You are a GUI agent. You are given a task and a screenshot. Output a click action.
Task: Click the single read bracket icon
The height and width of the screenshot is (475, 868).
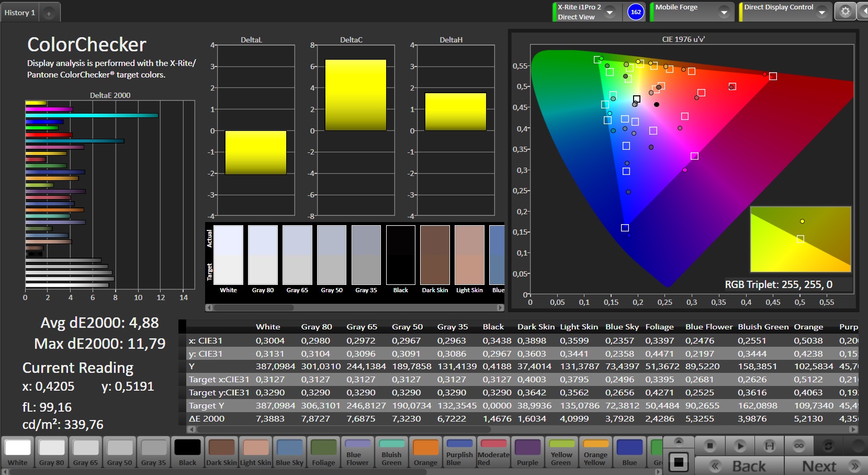tap(769, 446)
